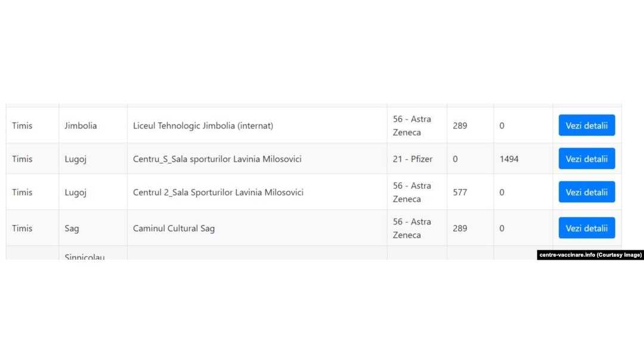Viewport: 644px width, 363px height.
Task: Select the Liceul Tehnologic Jimbolia (internat) cell
Action: point(257,125)
